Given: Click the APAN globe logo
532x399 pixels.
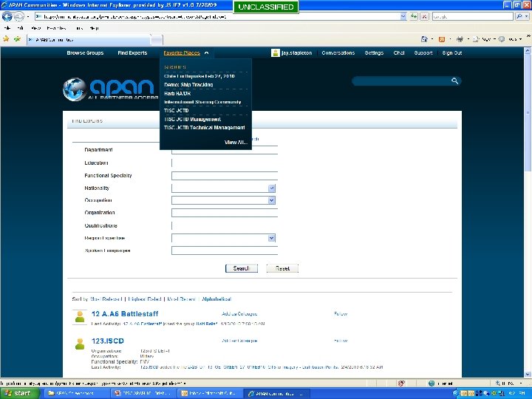Looking at the screenshot, I should pos(75,89).
